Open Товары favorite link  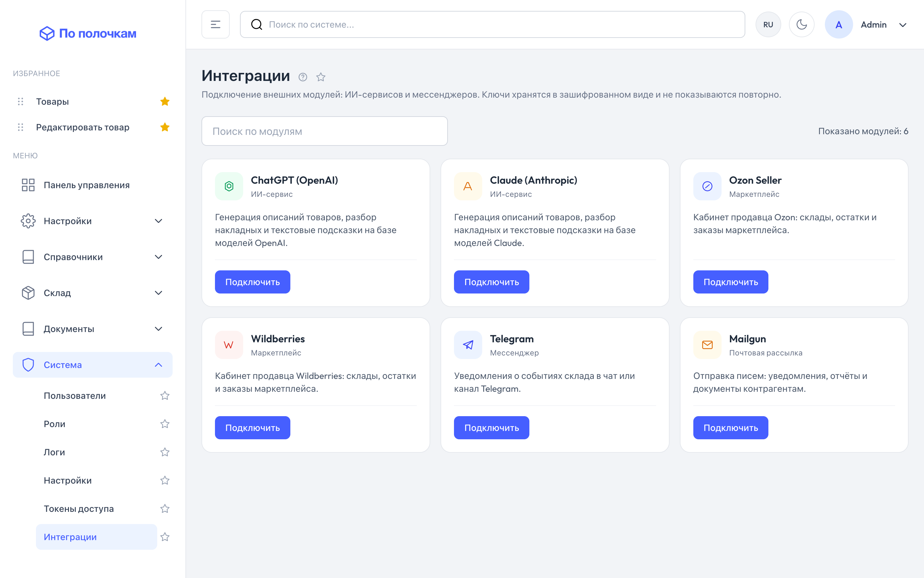coord(52,101)
